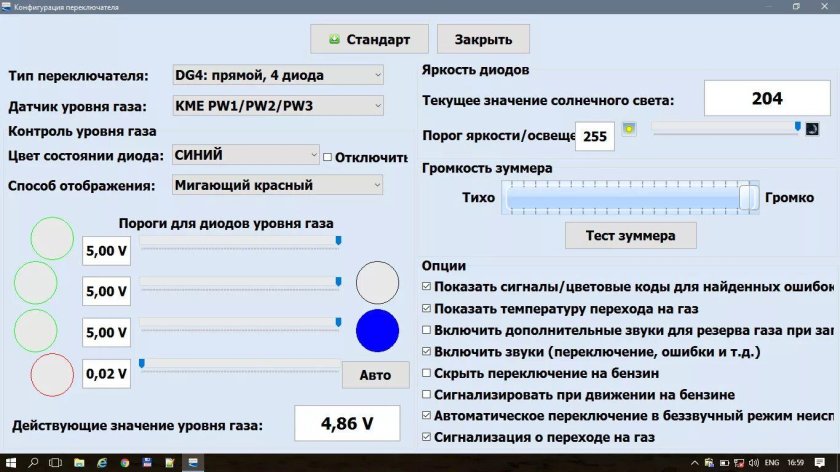Click the Тест зуммера button
Image resolution: width=840 pixels, height=472 pixels.
click(x=631, y=236)
